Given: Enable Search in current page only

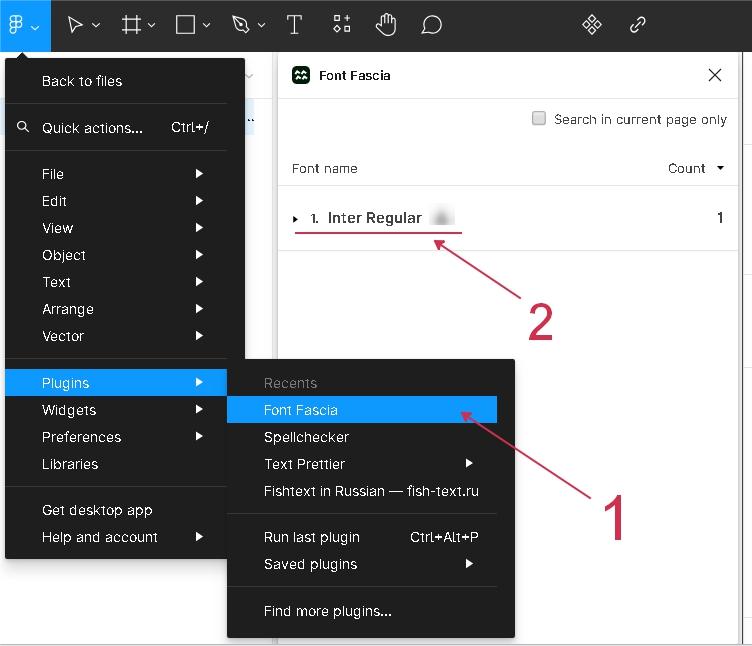Looking at the screenshot, I should (x=539, y=119).
